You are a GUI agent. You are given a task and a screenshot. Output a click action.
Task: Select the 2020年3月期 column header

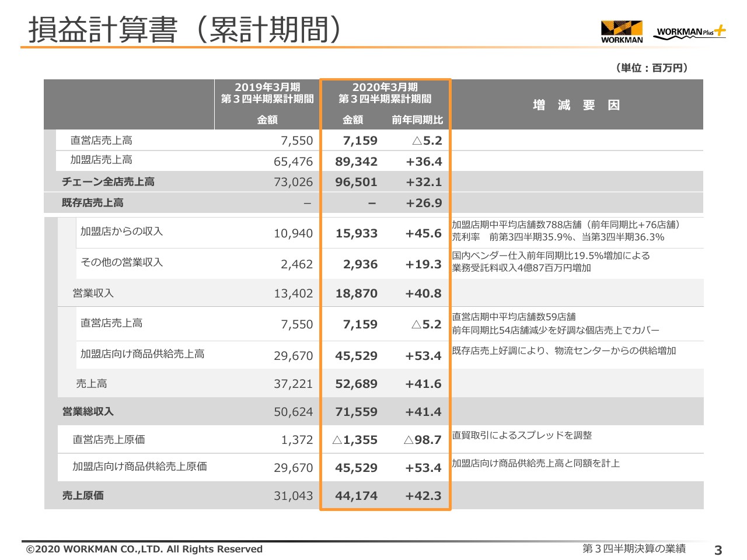tap(385, 93)
